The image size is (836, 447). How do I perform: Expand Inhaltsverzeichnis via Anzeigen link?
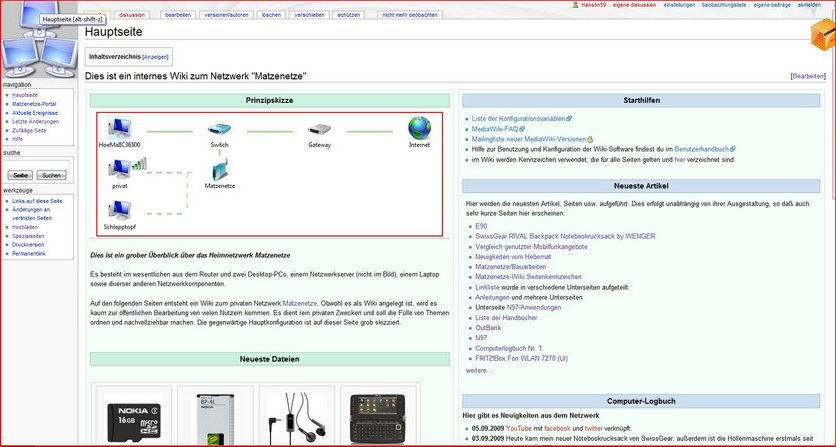(x=156, y=57)
